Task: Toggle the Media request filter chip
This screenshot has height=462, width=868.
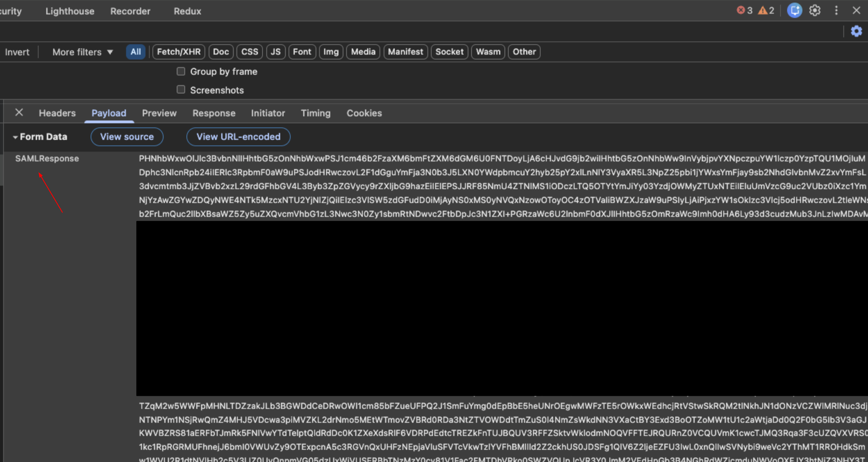Action: [x=363, y=51]
